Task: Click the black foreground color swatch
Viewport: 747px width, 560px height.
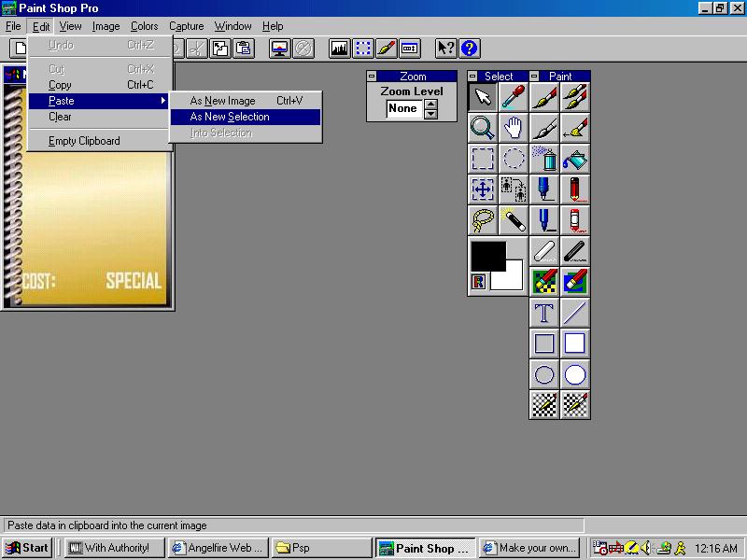Action: pyautogui.click(x=486, y=255)
